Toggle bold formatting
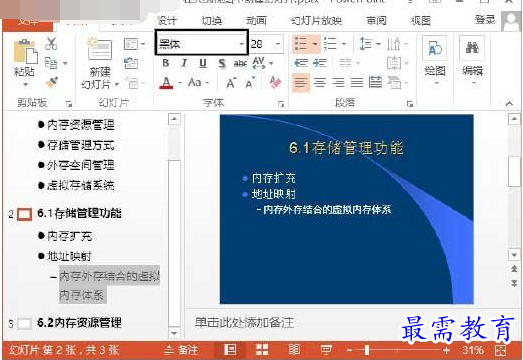This screenshot has width=523, height=360. (x=166, y=63)
